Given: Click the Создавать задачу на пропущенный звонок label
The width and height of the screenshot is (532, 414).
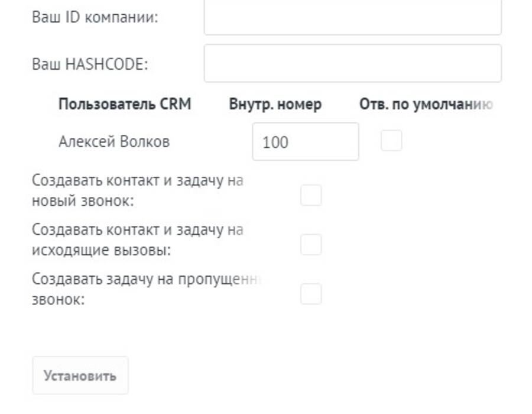Looking at the screenshot, I should 147,289.
